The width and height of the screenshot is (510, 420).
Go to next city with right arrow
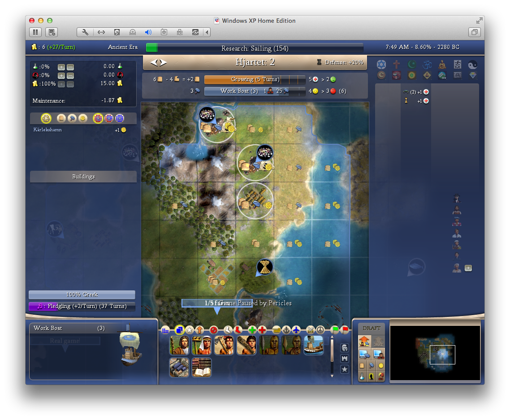coord(163,62)
